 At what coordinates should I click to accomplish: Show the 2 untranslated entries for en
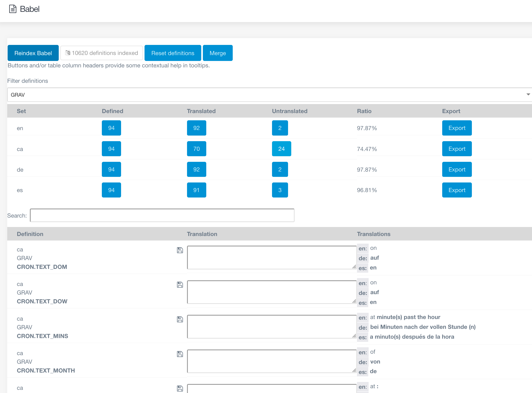click(280, 128)
